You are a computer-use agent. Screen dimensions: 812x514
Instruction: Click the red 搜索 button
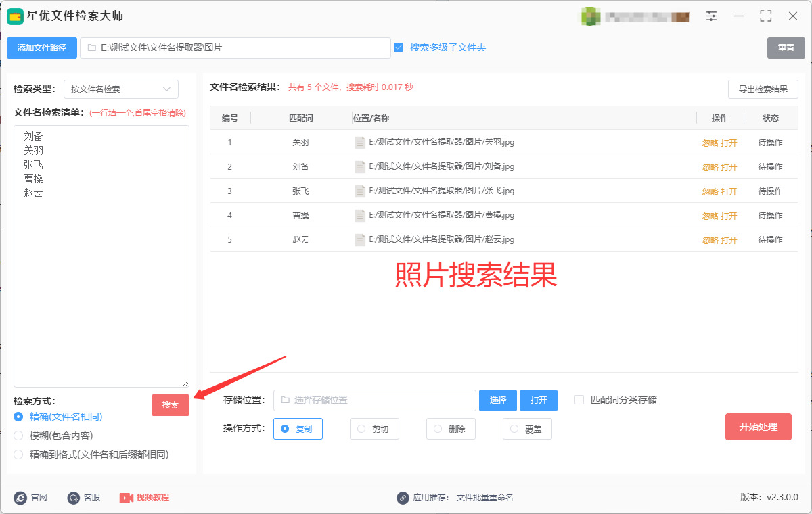click(x=171, y=405)
